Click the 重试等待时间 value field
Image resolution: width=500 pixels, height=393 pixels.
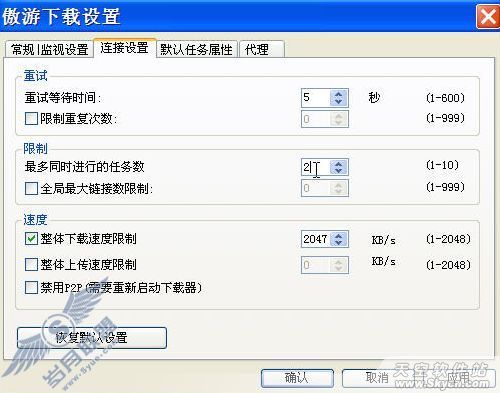click(x=316, y=98)
